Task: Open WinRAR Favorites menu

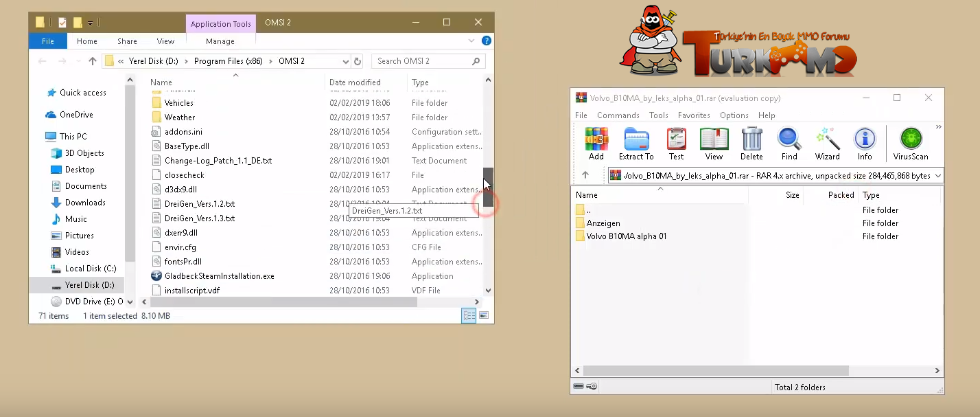Action: pyautogui.click(x=694, y=115)
